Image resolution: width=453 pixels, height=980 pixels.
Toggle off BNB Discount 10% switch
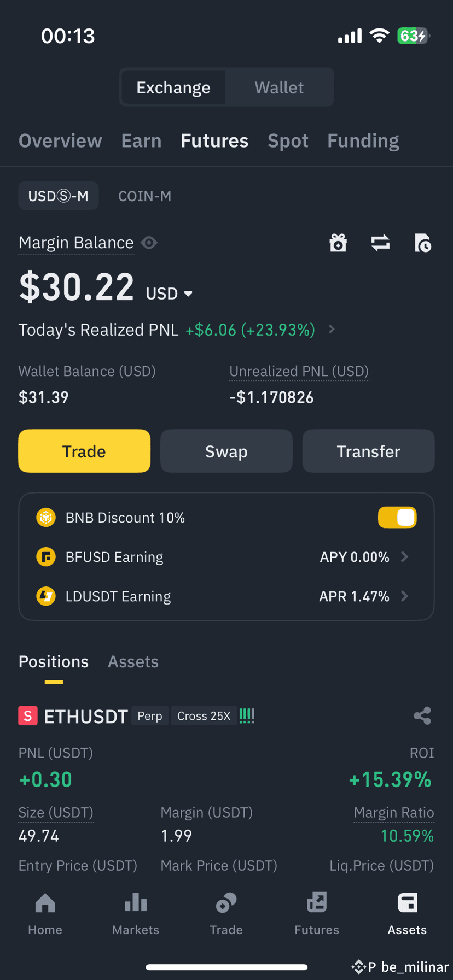point(397,517)
